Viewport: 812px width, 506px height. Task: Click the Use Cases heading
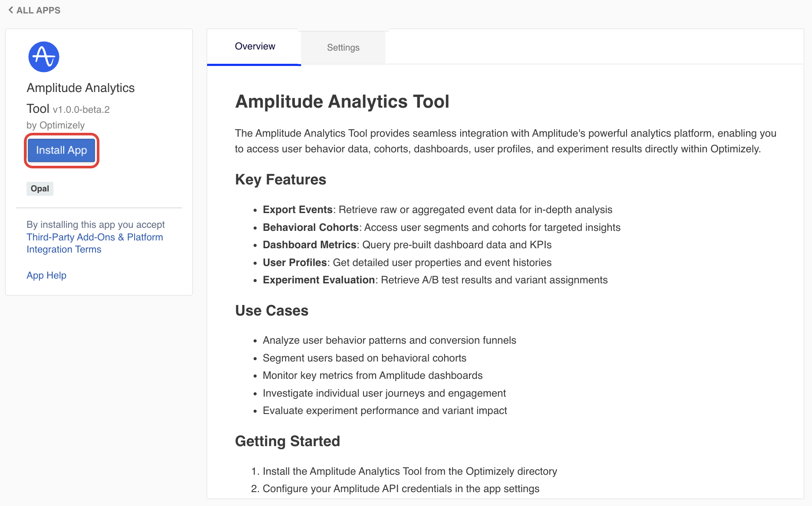(x=271, y=311)
